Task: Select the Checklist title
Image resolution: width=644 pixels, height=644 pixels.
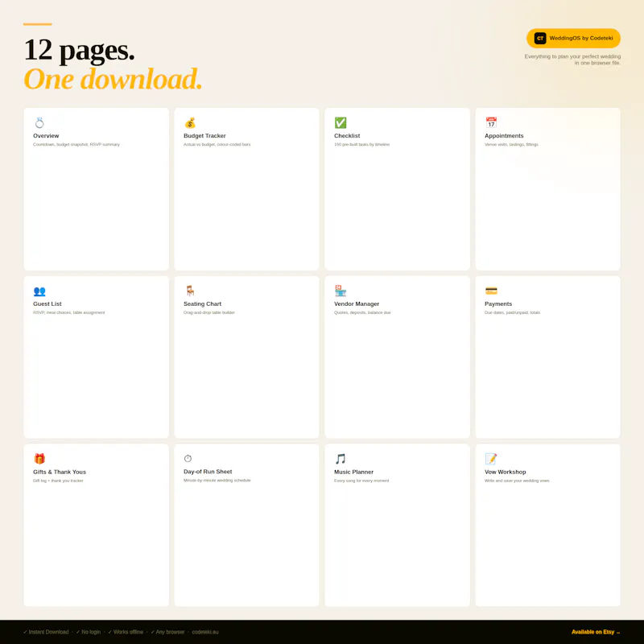Action: [347, 136]
